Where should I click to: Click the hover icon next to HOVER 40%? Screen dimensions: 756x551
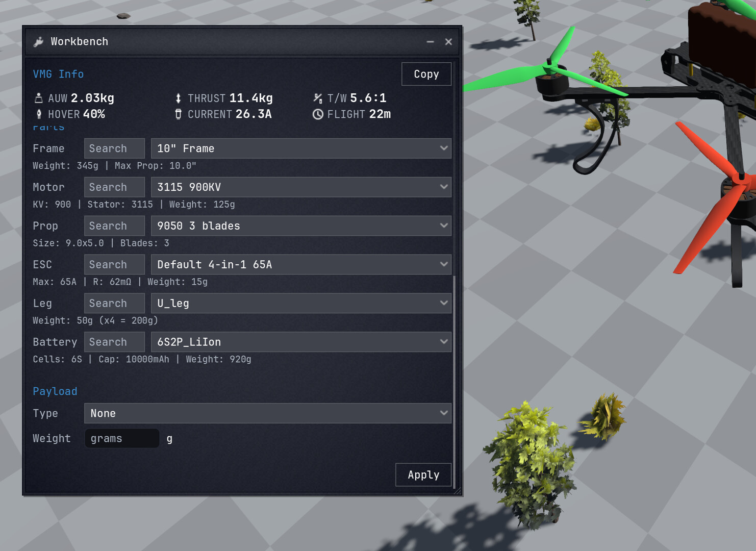(x=39, y=114)
